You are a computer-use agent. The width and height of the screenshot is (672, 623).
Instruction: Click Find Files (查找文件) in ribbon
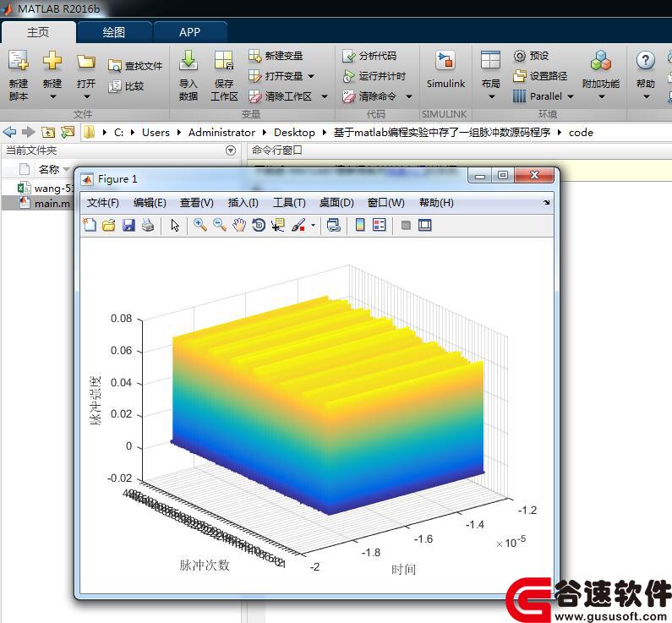pyautogui.click(x=135, y=66)
